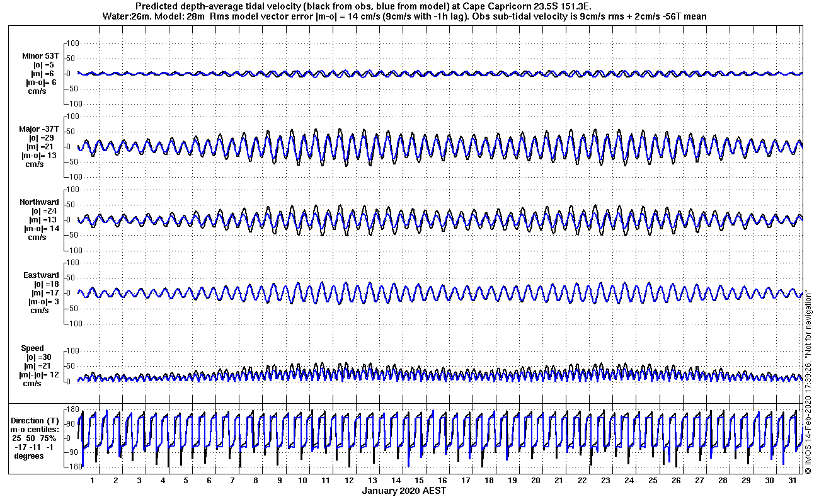Click the 'Major -37T' panel label
Screen dimensions: 819x504
click(39, 129)
